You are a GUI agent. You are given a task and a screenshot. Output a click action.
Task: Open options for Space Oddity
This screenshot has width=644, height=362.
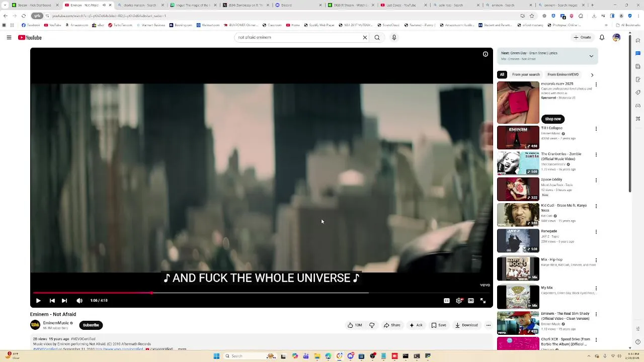(596, 180)
